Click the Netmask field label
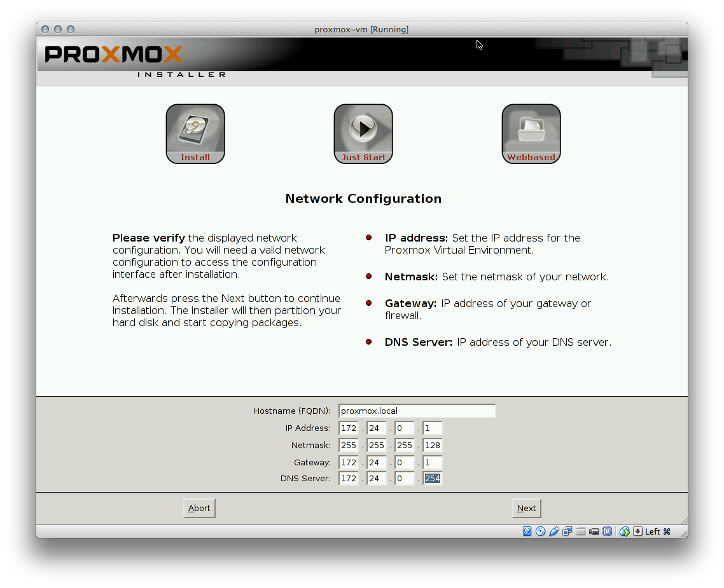The image size is (724, 588). coord(311,446)
